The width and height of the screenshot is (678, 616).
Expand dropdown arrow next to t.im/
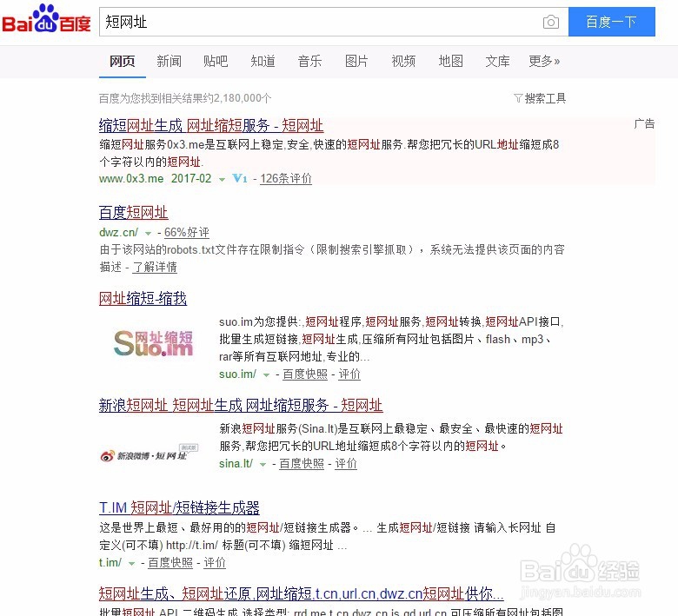[x=132, y=563]
